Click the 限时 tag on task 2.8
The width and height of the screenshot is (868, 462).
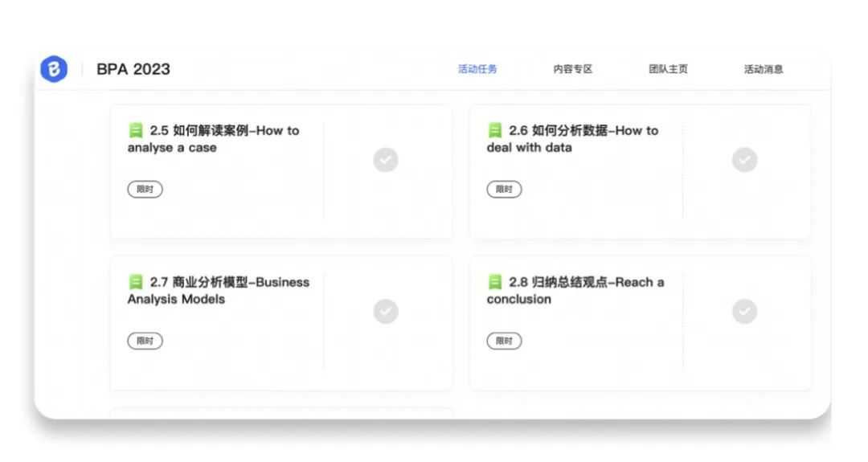(504, 341)
